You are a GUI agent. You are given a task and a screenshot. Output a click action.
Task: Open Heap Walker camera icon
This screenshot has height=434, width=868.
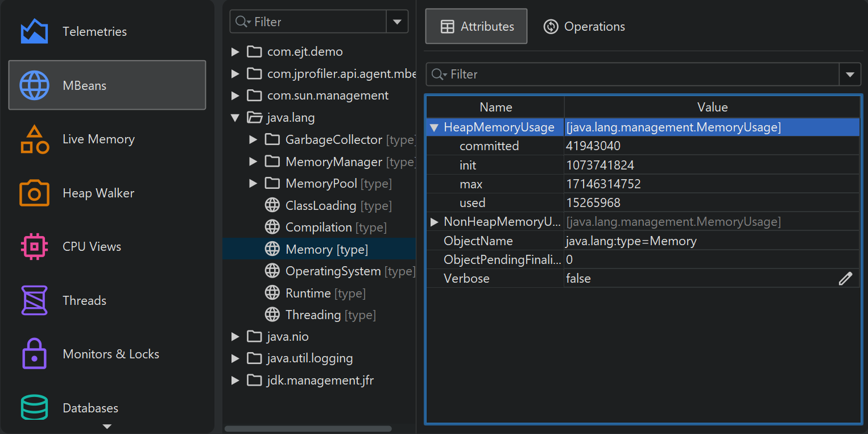click(x=34, y=193)
